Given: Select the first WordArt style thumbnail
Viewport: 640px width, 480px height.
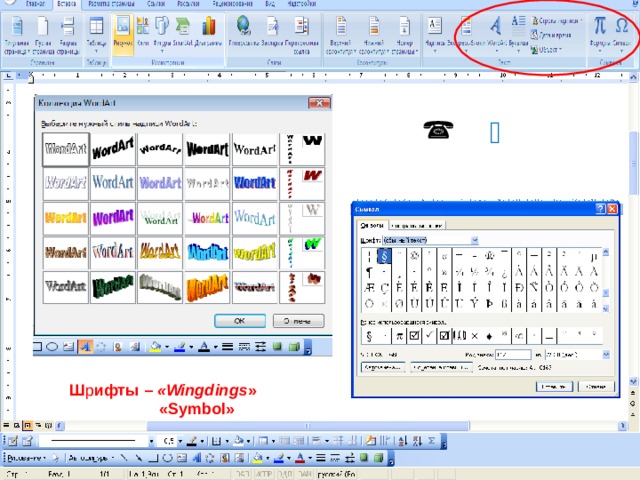Looking at the screenshot, I should 65,149.
